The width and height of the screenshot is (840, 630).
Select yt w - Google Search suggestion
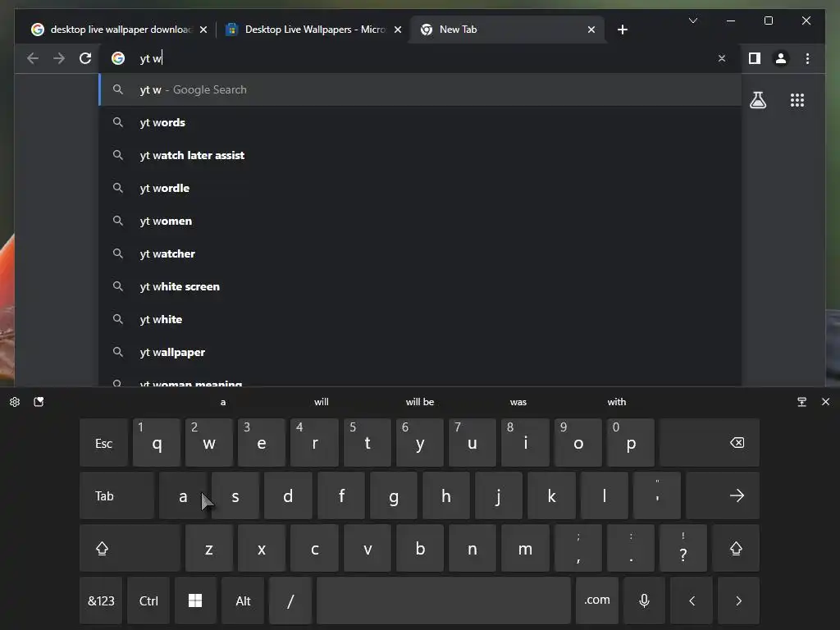click(420, 89)
